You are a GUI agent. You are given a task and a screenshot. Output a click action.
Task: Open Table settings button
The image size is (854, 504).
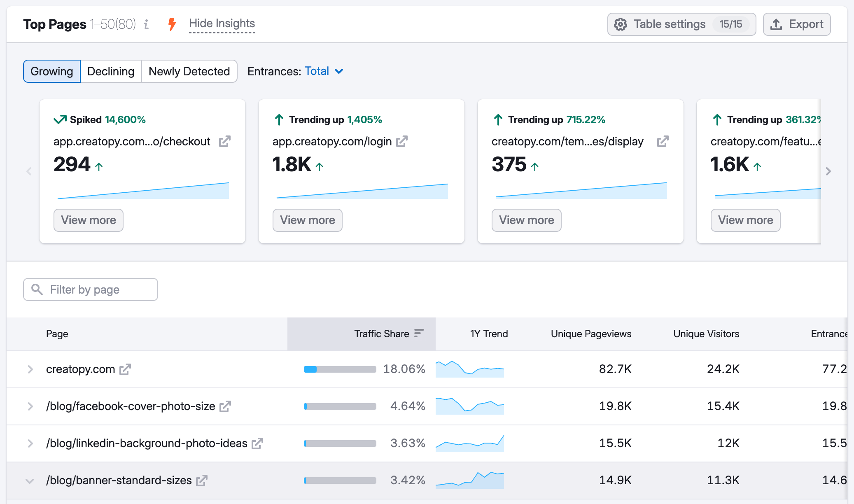681,24
